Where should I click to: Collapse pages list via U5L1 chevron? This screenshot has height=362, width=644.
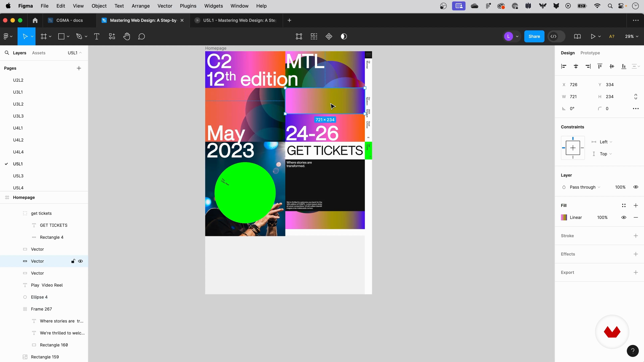pos(80,53)
